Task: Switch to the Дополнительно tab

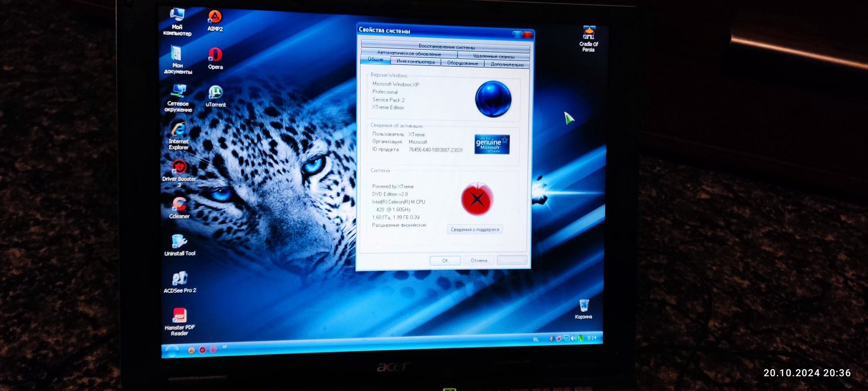Action: pos(507,65)
